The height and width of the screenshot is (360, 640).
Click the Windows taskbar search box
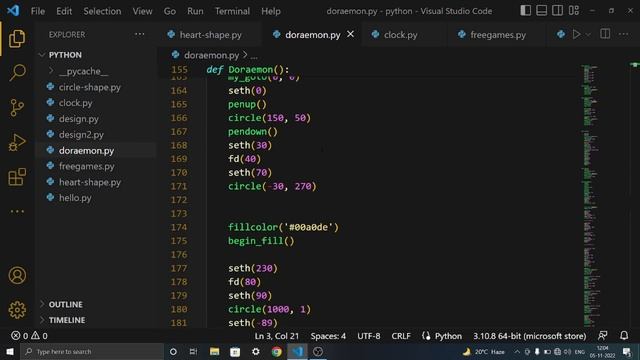tap(92, 351)
